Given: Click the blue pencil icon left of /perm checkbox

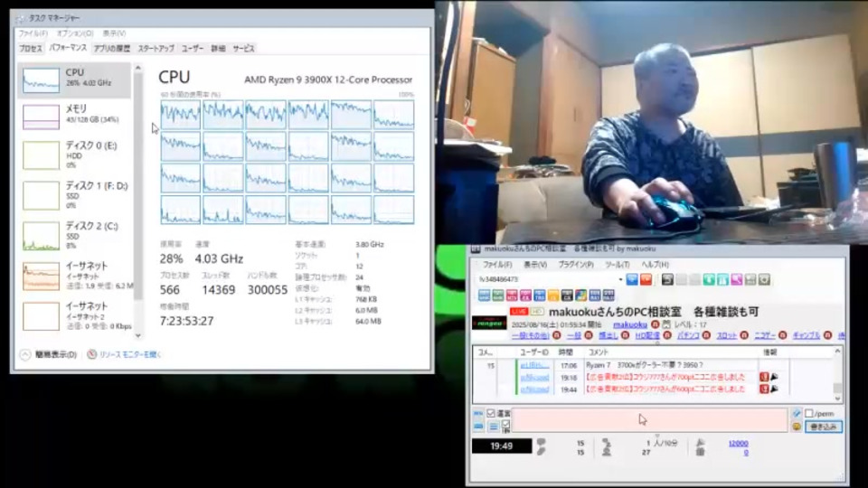Looking at the screenshot, I should point(797,414).
